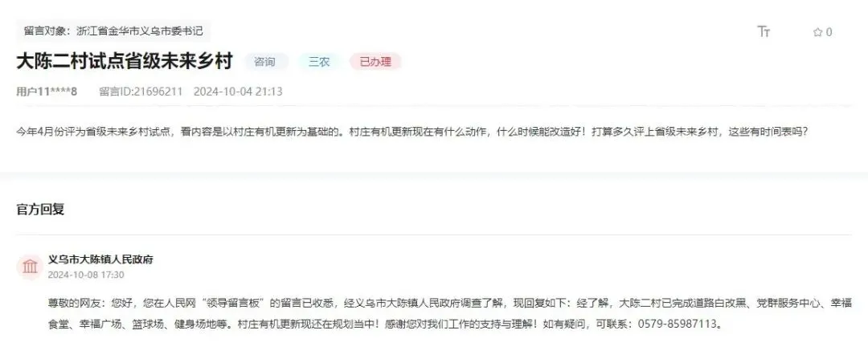Open user 用户11****8 profile
This screenshot has width=868, height=363.
pyautogui.click(x=47, y=92)
